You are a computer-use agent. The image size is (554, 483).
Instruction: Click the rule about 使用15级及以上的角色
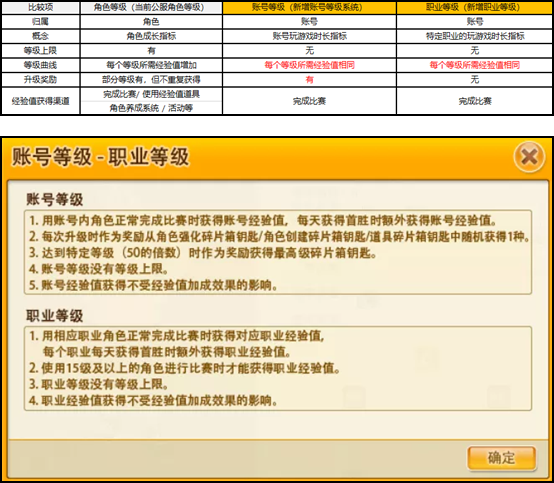pyautogui.click(x=184, y=368)
